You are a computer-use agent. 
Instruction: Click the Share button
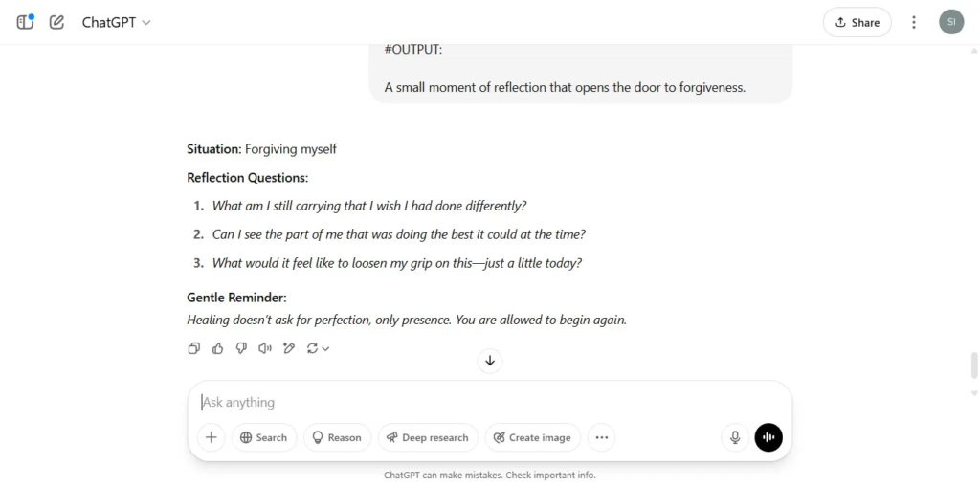[857, 23]
